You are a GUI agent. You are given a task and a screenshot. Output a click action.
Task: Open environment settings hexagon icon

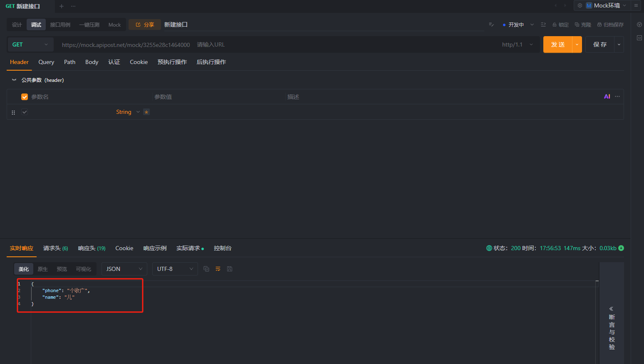[580, 5]
